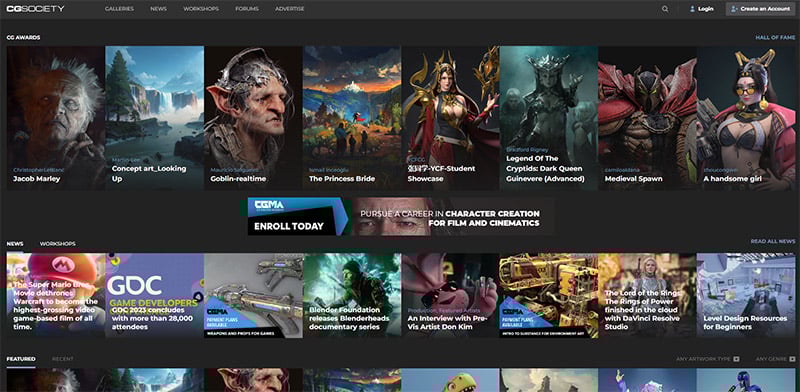Switch to the Recent tab
The image size is (800, 392).
point(63,359)
